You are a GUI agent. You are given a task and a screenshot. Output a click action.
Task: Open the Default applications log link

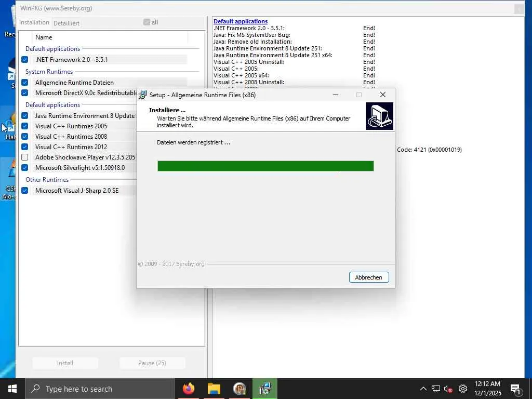tap(241, 21)
